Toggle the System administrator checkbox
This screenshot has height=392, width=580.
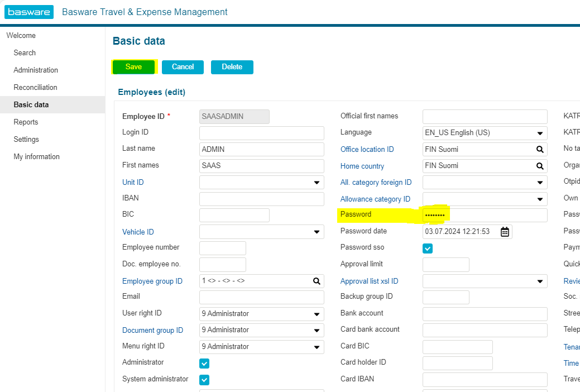(x=204, y=380)
